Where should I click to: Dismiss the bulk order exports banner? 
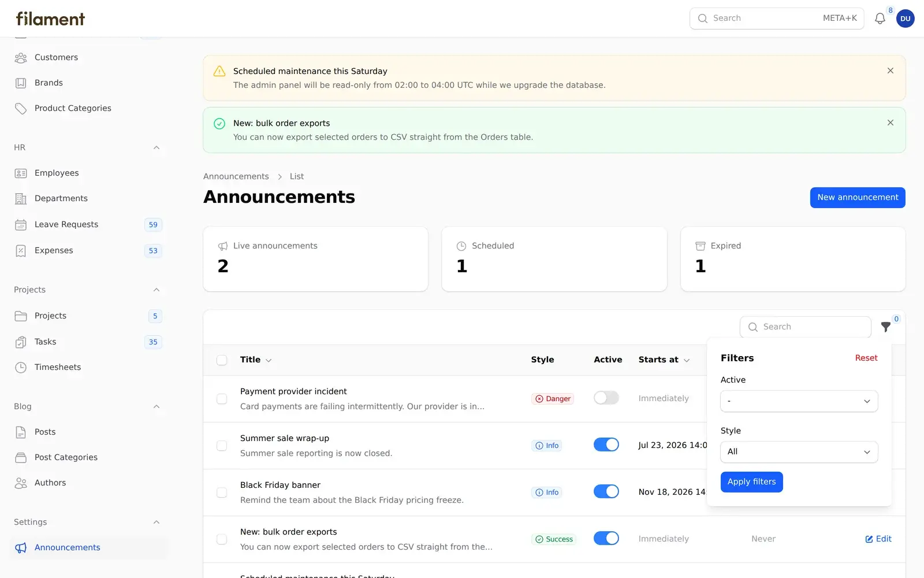point(891,123)
